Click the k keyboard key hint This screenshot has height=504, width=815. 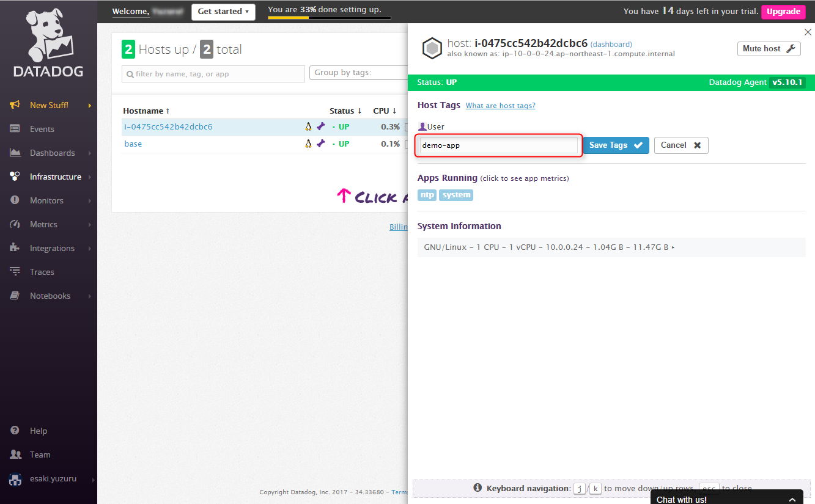[596, 489]
